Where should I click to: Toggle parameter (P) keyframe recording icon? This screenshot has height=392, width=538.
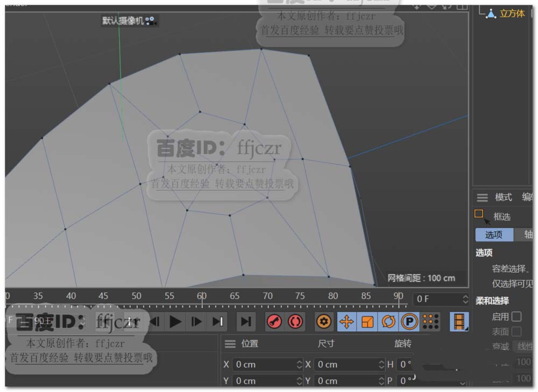(409, 322)
